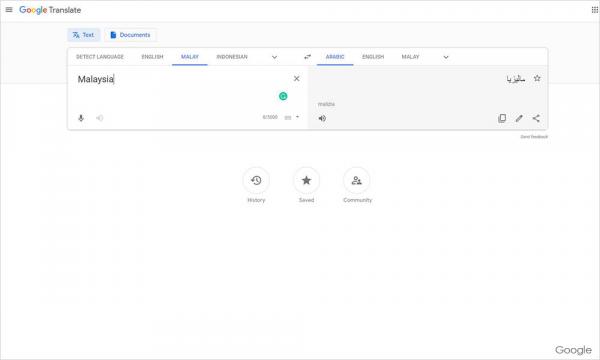600x360 pixels.
Task: Expand the source language list
Action: 274,57
